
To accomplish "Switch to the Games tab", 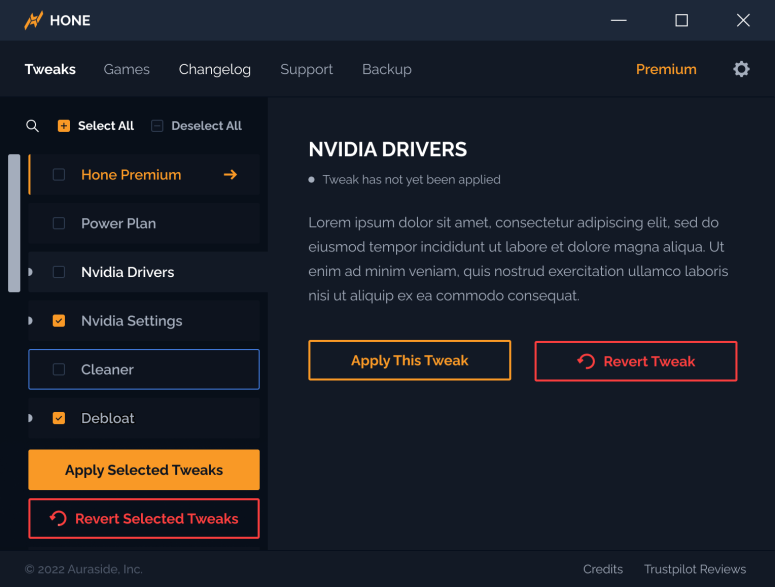I will (127, 69).
